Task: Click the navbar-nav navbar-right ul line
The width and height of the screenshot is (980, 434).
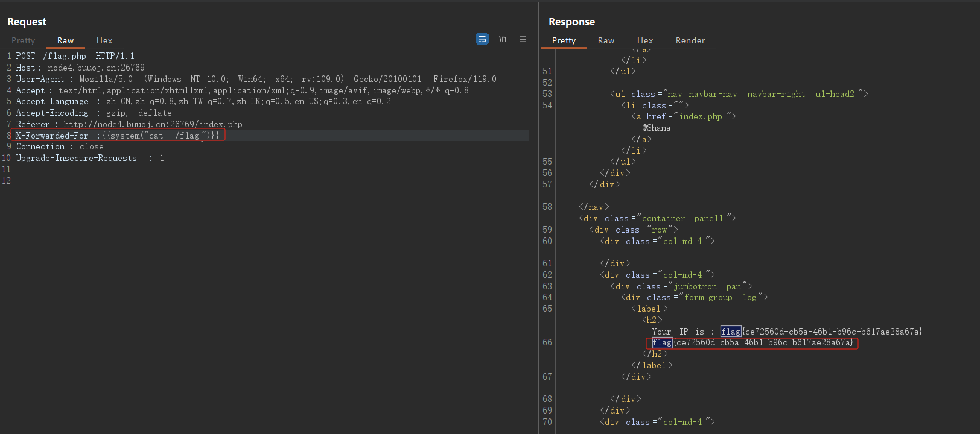Action: (739, 94)
